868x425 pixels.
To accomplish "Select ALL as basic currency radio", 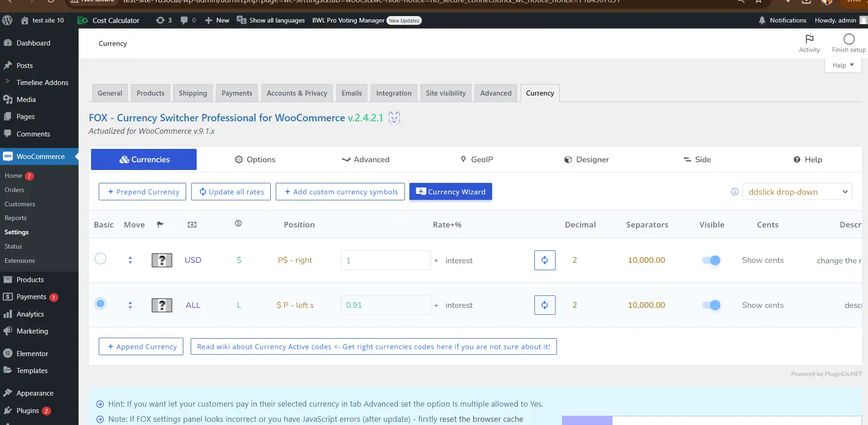I will [x=100, y=304].
